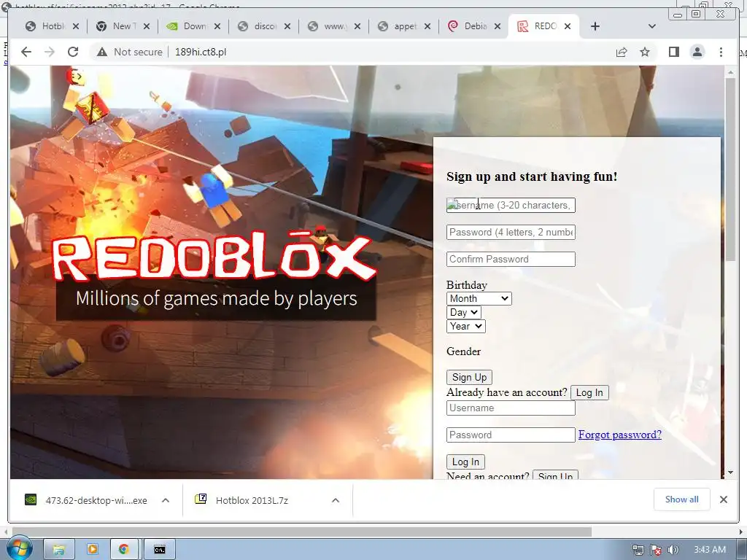Bookmark this page with the star icon
747x560 pixels.
pyautogui.click(x=645, y=52)
